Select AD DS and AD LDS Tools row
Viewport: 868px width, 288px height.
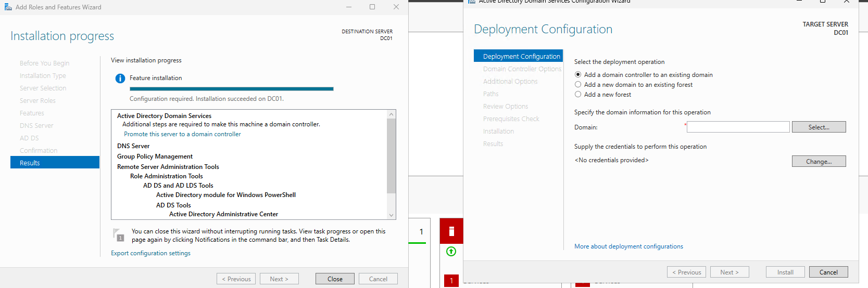[x=178, y=186]
